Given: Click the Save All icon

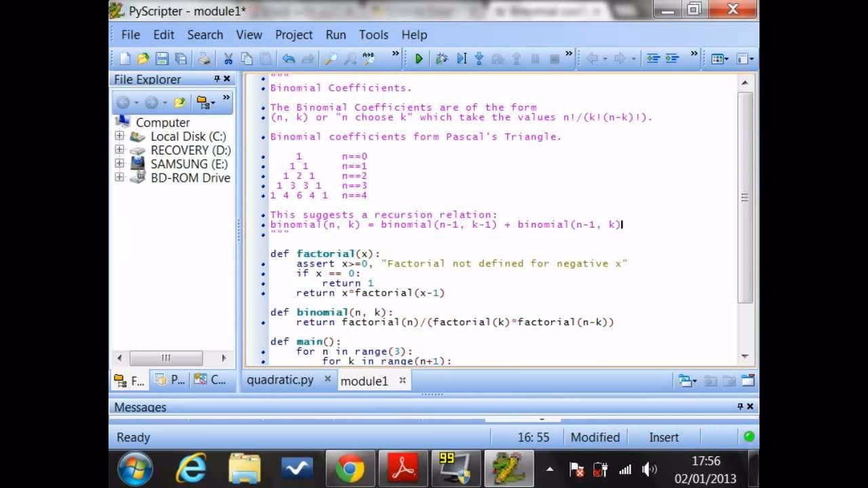Looking at the screenshot, I should [181, 59].
